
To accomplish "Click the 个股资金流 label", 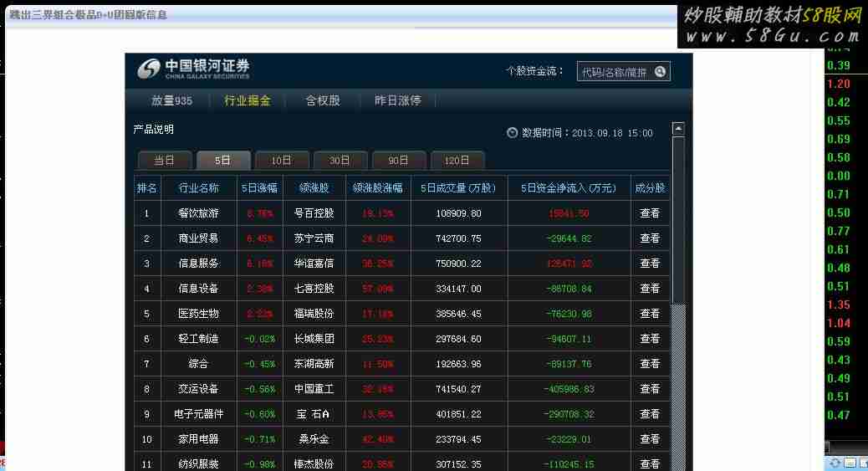I will pos(534,71).
